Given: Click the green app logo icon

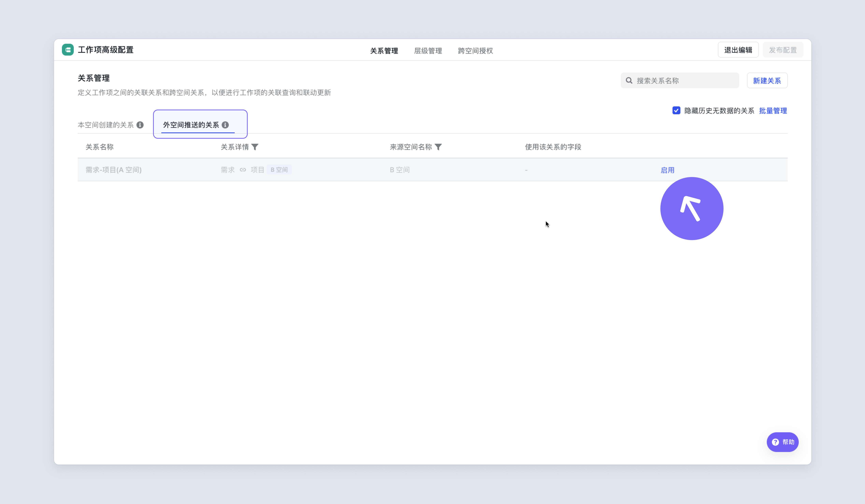Looking at the screenshot, I should [x=68, y=50].
